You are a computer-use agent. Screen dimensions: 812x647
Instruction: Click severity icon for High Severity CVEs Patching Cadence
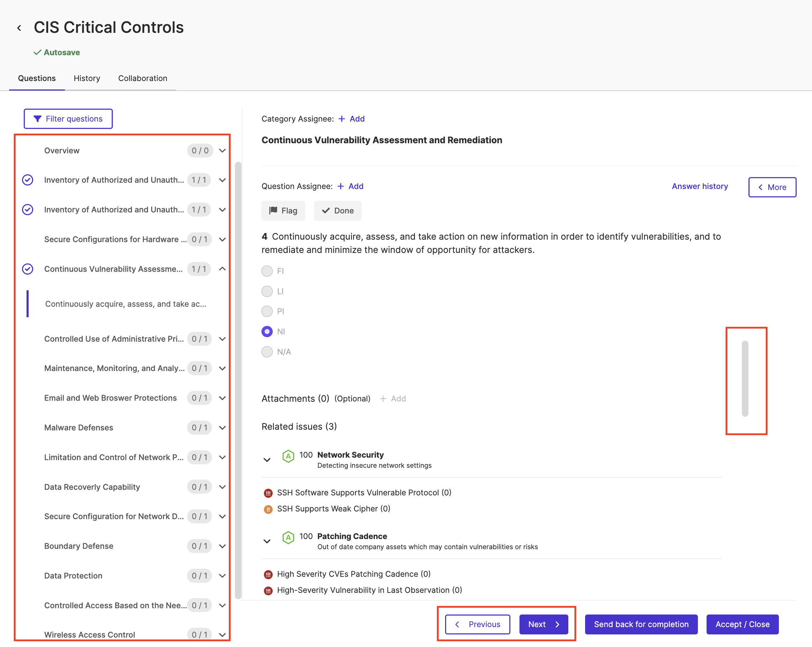point(268,575)
